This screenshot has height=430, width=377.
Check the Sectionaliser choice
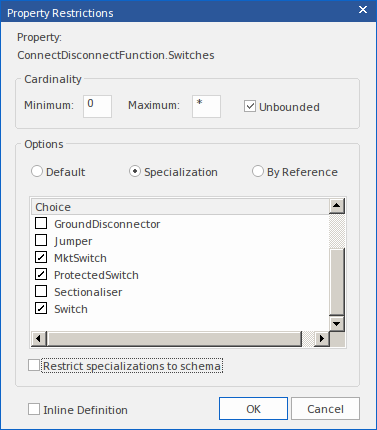(x=41, y=291)
